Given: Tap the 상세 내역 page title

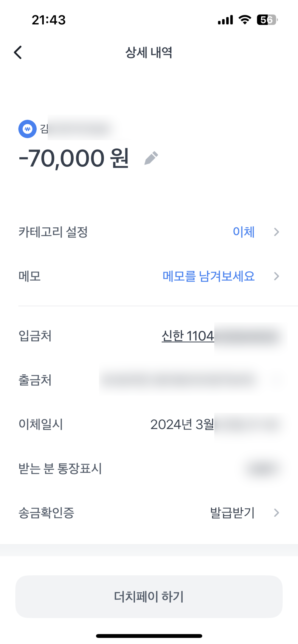Looking at the screenshot, I should 149,52.
